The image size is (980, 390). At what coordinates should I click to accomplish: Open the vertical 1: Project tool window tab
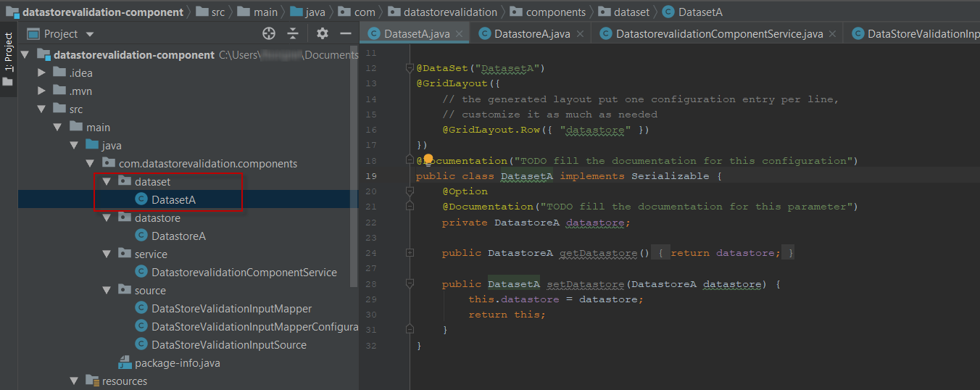click(x=9, y=52)
